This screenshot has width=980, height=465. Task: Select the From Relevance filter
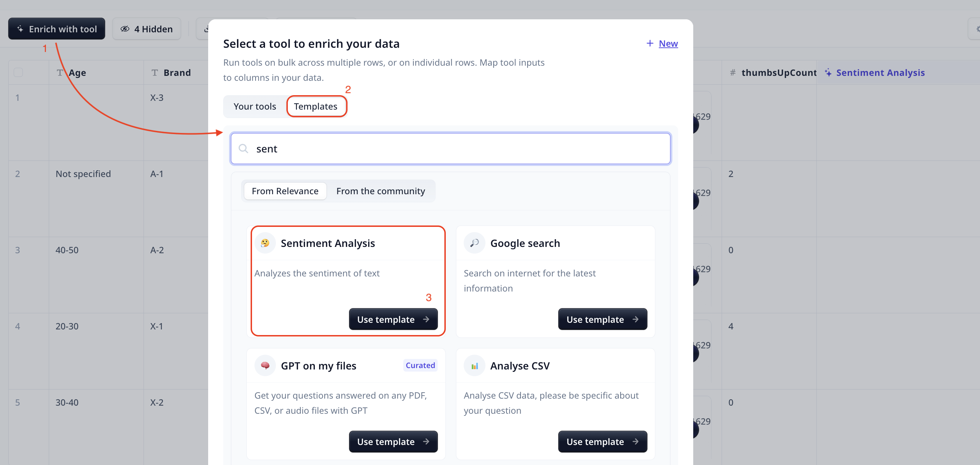pos(285,191)
